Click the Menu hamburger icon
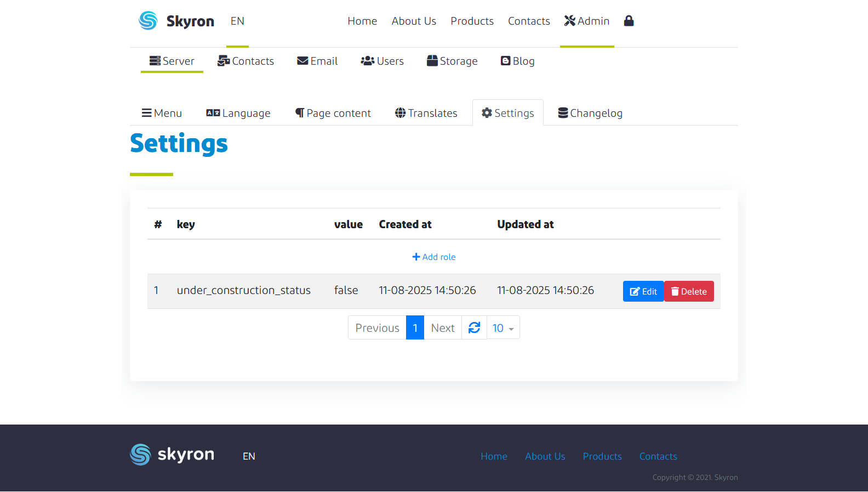Image resolution: width=868 pixels, height=492 pixels. [146, 113]
